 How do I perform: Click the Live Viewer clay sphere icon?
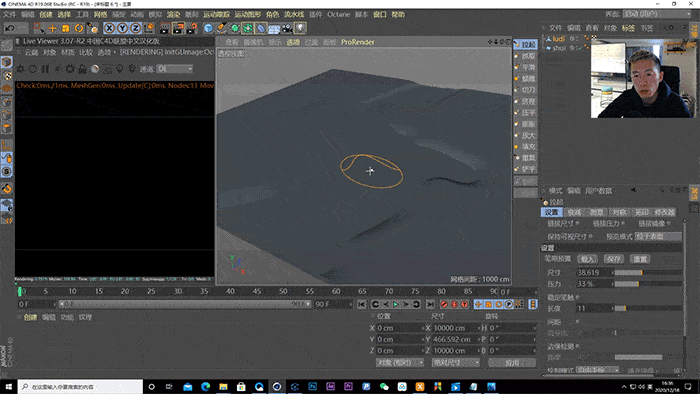[x=95, y=69]
